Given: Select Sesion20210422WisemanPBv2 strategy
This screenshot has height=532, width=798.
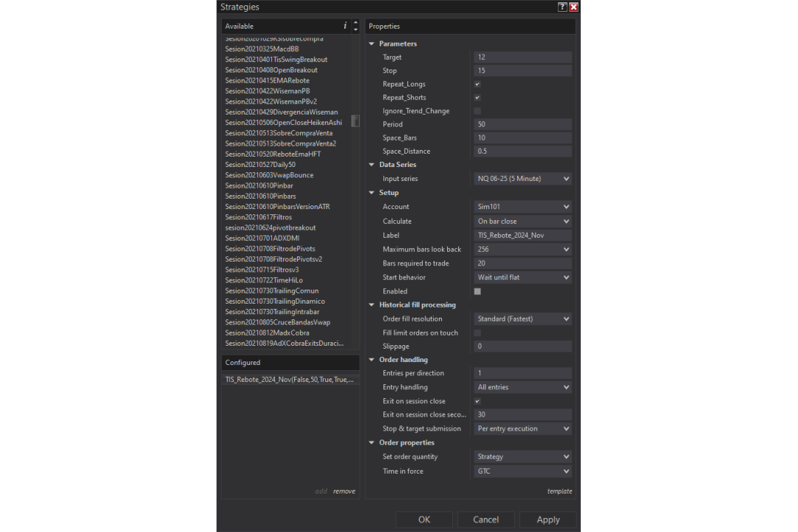Looking at the screenshot, I should click(271, 102).
